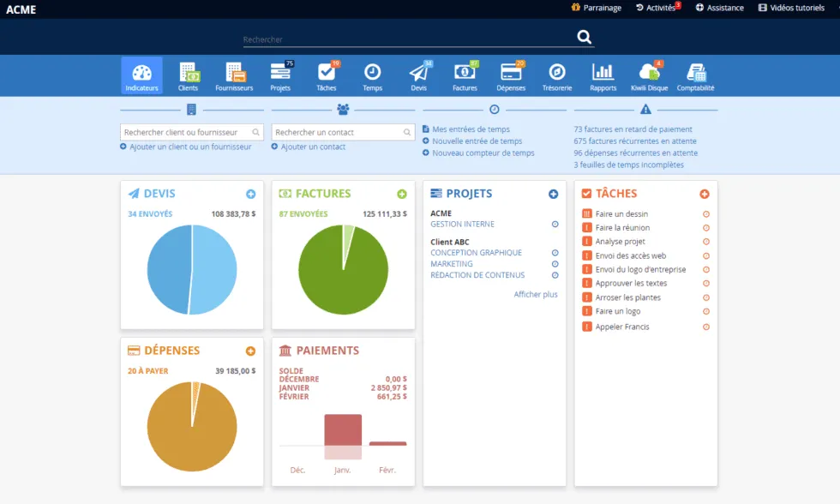Go to Fournisseurs in the toolbar
The height and width of the screenshot is (504, 840).
pos(234,75)
